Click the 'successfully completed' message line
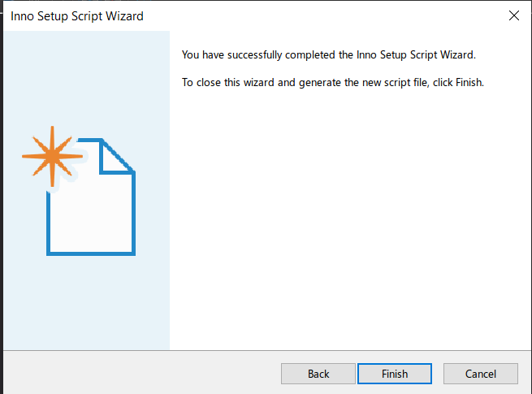Screen dimensions: 532x394 coord(329,55)
